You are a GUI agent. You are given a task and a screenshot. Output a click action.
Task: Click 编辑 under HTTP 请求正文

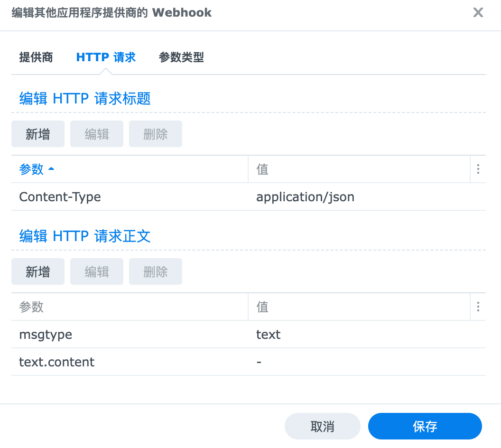tap(96, 271)
